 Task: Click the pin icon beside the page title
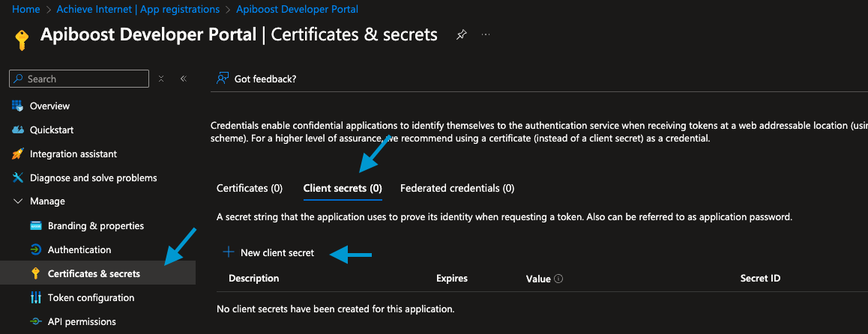point(460,35)
